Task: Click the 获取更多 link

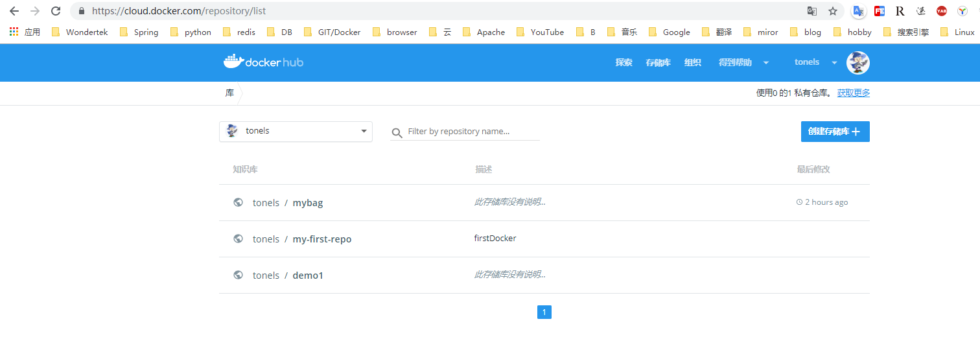Action: pos(854,93)
